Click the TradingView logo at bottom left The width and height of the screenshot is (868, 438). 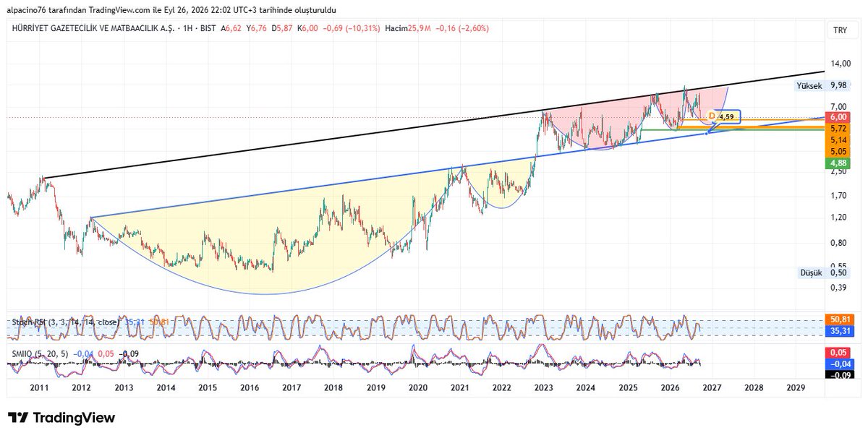click(61, 418)
